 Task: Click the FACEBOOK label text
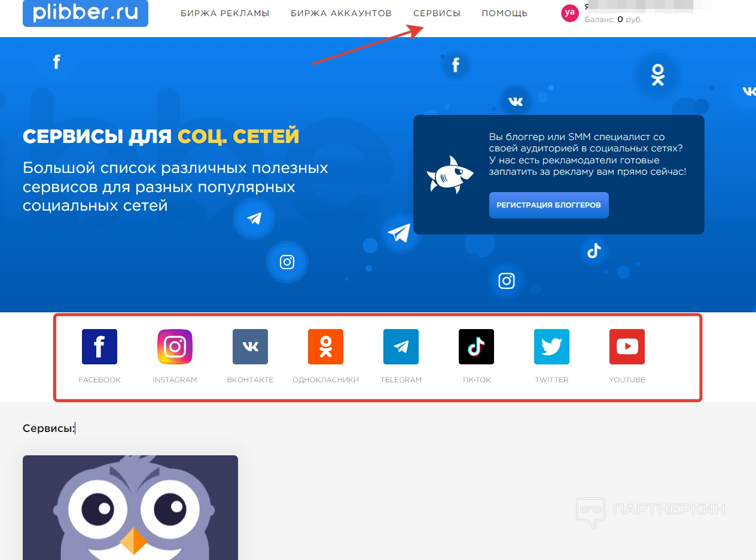pos(99,380)
